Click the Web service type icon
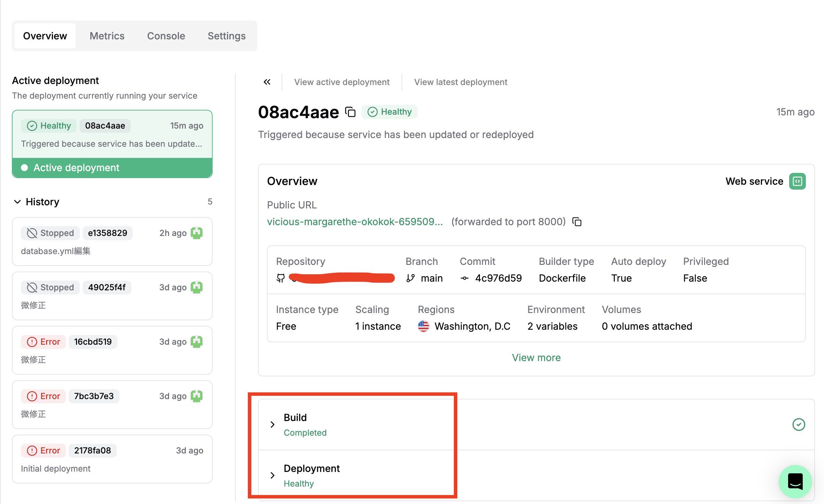This screenshot has width=824, height=504. 797,181
